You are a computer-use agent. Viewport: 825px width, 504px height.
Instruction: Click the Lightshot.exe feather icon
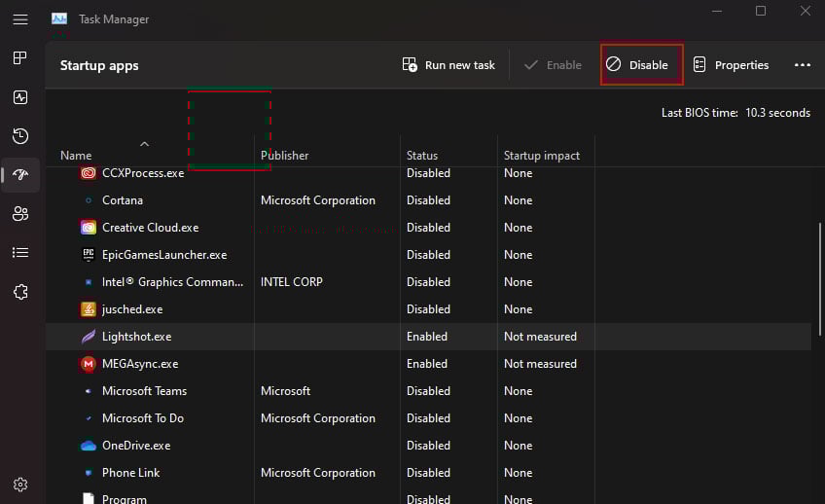[x=89, y=337]
